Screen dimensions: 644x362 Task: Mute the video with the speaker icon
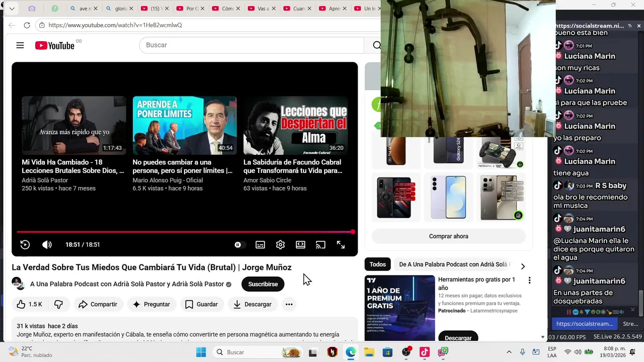47,245
